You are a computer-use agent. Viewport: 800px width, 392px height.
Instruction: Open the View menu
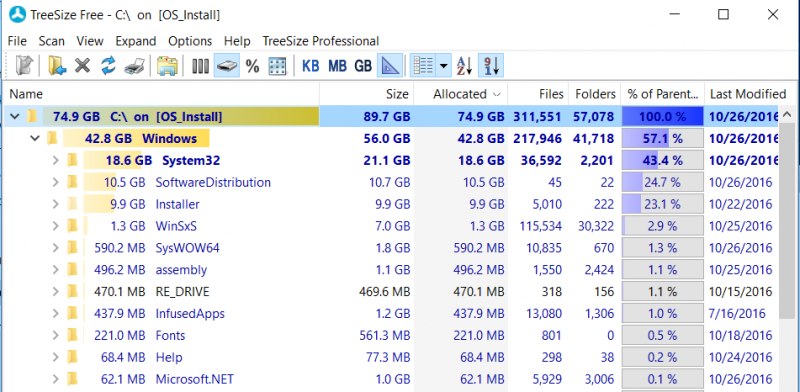point(90,41)
